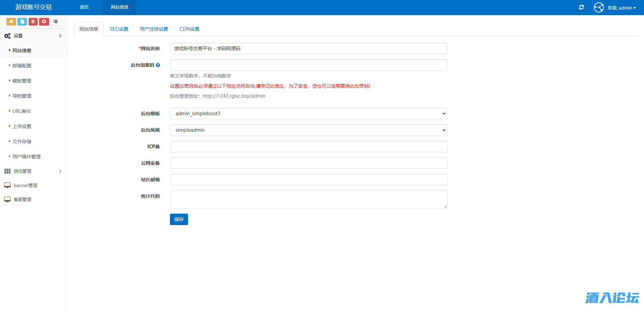Collapse the 设置 sidebar section
This screenshot has height=312, width=644.
pos(33,36)
